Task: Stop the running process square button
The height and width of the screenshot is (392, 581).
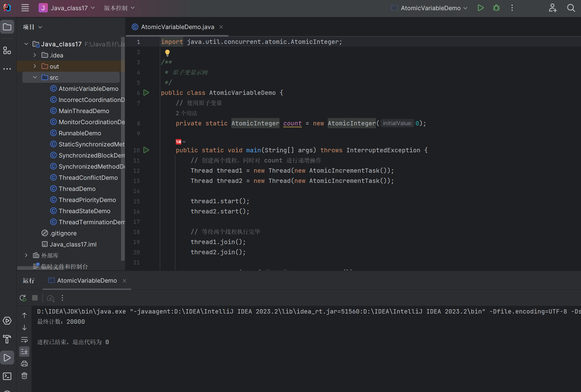Action: [35, 298]
